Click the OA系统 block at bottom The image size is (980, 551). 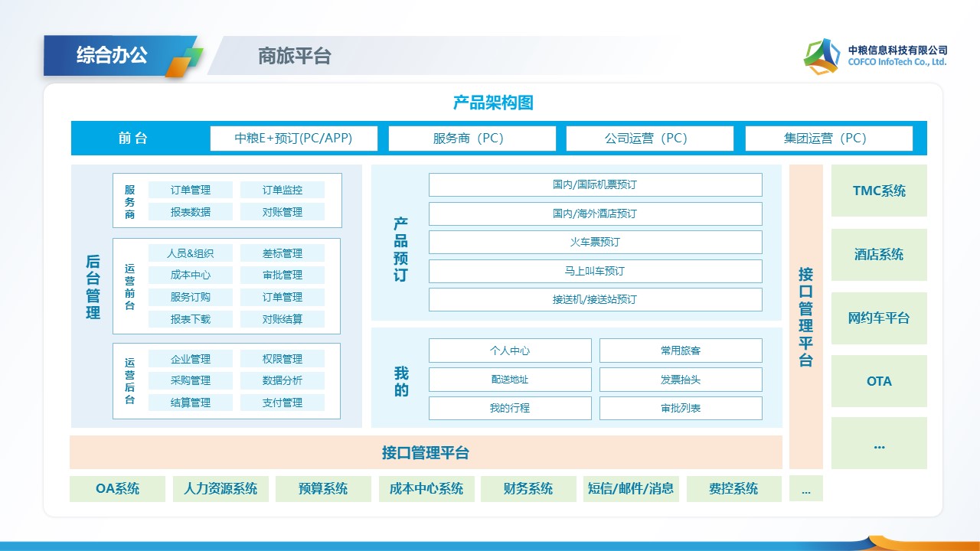pos(117,489)
